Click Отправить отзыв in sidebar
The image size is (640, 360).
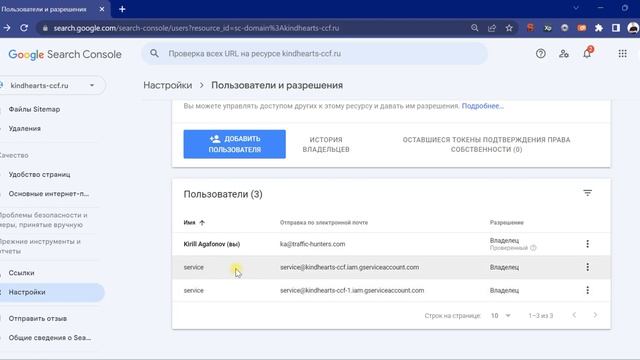pos(38,318)
